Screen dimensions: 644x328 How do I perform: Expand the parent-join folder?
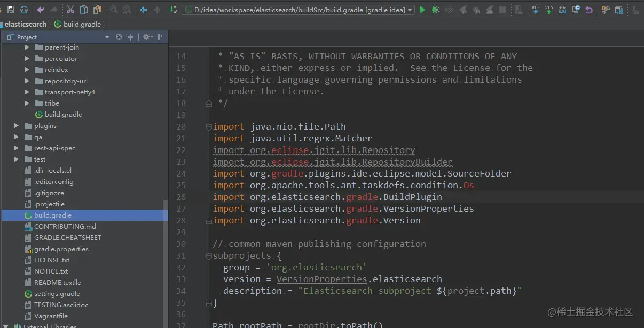click(27, 47)
